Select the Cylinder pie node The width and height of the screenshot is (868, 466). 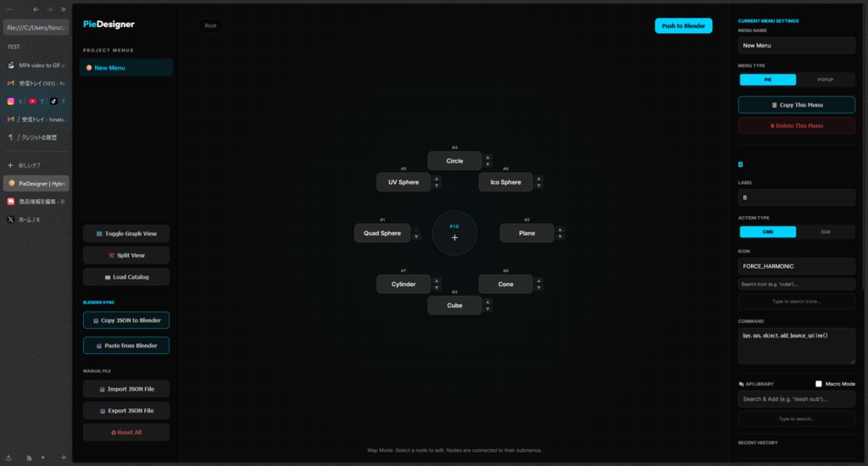click(403, 284)
